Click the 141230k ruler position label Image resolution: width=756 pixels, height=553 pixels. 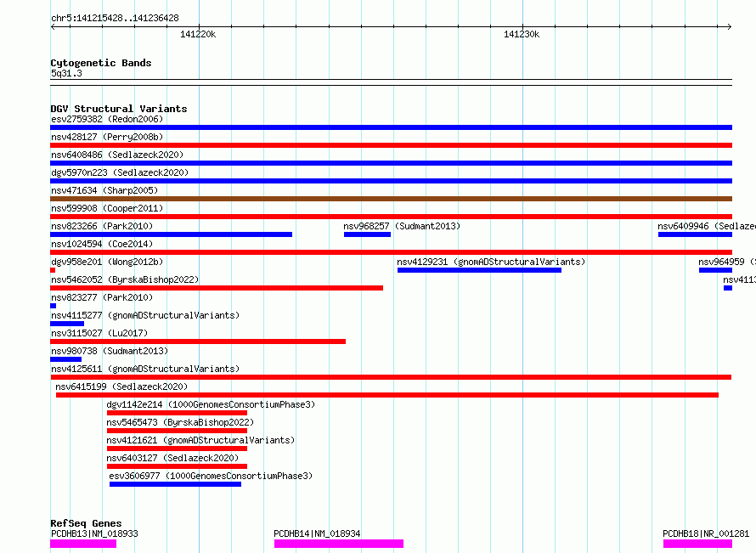[522, 34]
